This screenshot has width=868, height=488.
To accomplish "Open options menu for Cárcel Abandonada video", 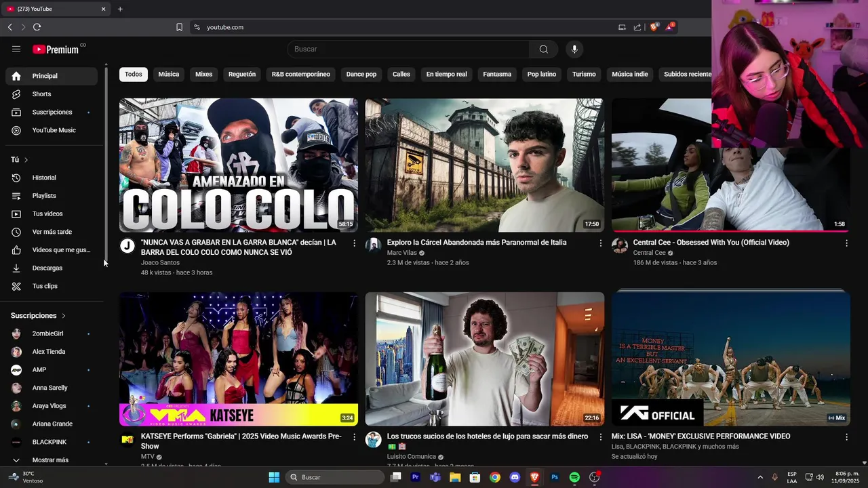I will coord(600,243).
